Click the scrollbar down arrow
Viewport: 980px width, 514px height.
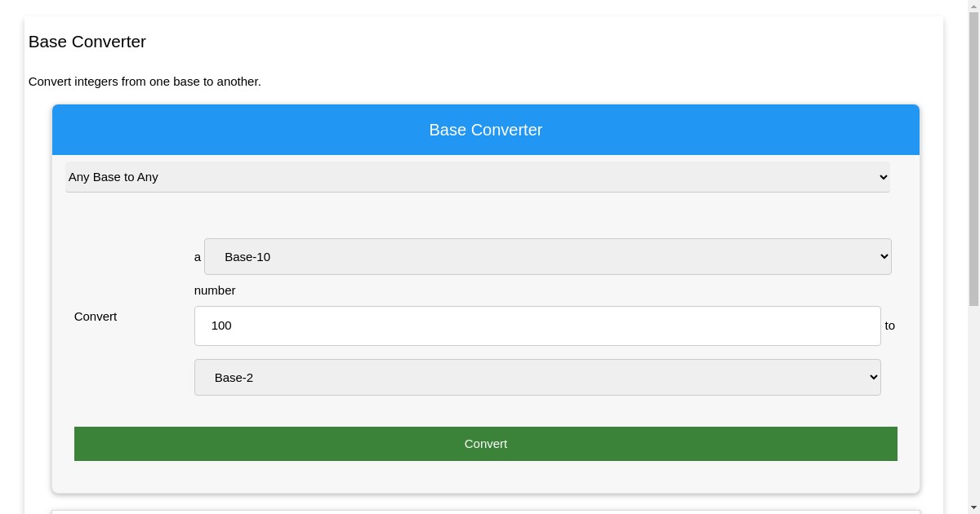pos(974,508)
